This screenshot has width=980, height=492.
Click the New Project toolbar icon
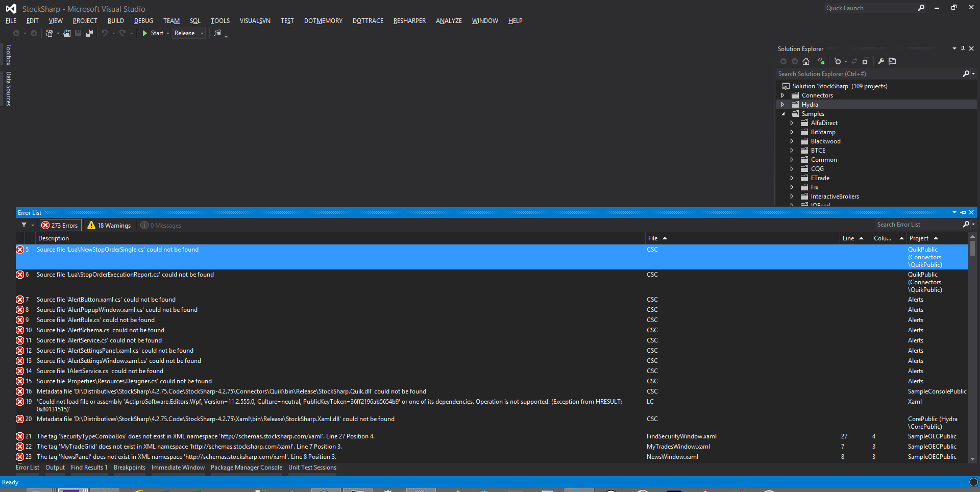[49, 33]
